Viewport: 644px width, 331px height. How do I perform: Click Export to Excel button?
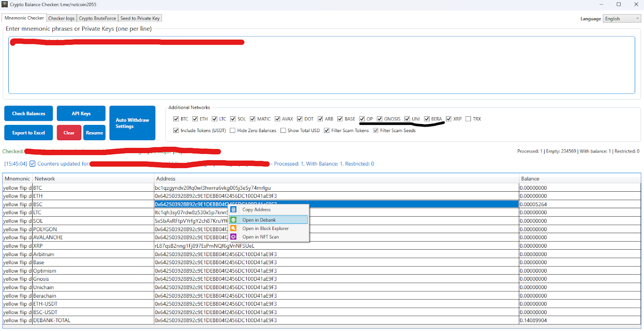(x=29, y=133)
